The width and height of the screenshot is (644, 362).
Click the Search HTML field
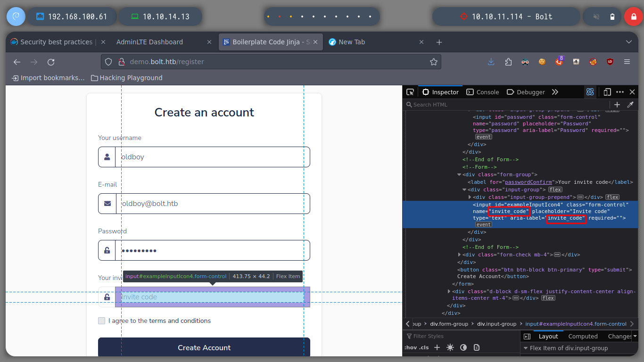click(x=507, y=105)
